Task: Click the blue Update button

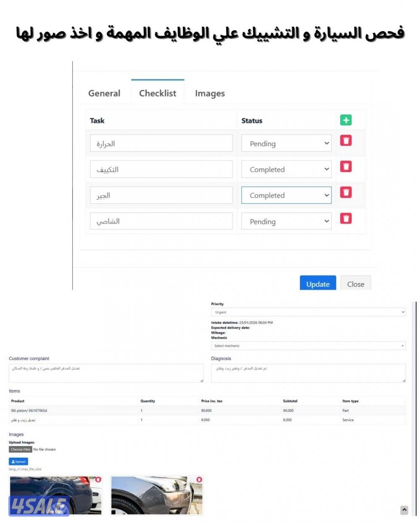Action: click(x=318, y=284)
